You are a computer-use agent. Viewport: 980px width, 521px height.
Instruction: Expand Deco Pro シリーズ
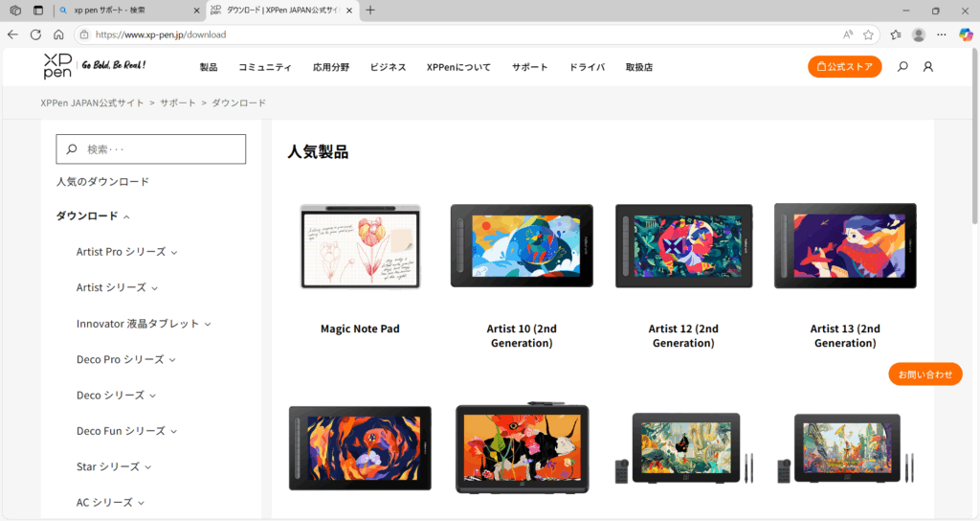(126, 359)
